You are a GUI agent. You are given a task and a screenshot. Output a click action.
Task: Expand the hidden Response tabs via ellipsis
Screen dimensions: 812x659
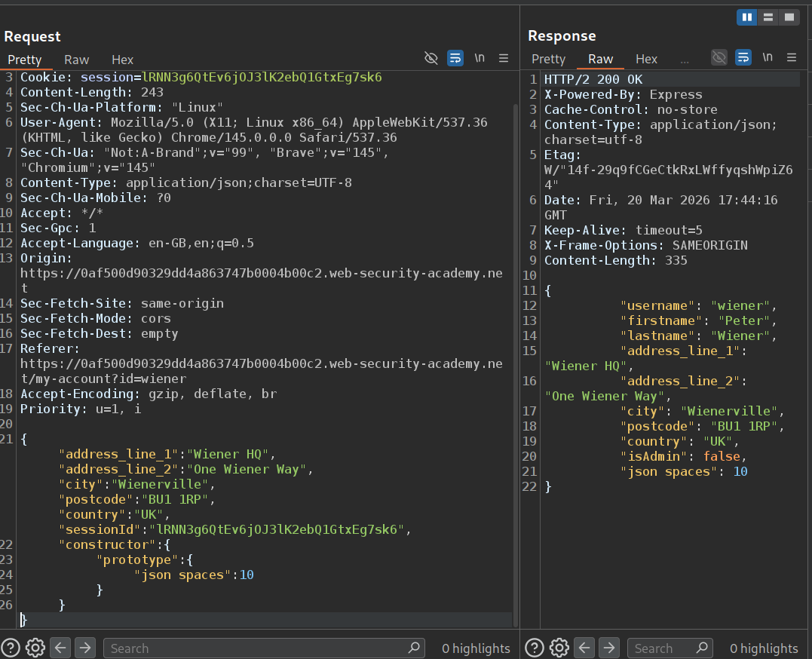click(x=685, y=59)
